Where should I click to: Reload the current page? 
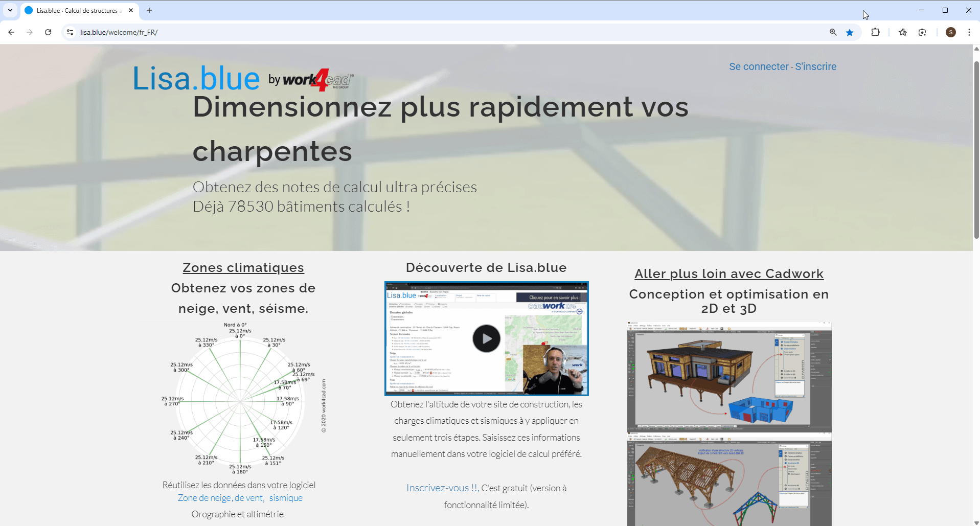(x=48, y=32)
